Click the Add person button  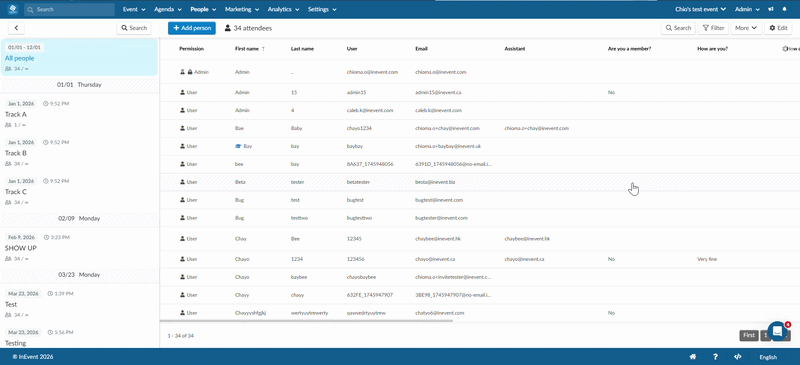point(192,28)
